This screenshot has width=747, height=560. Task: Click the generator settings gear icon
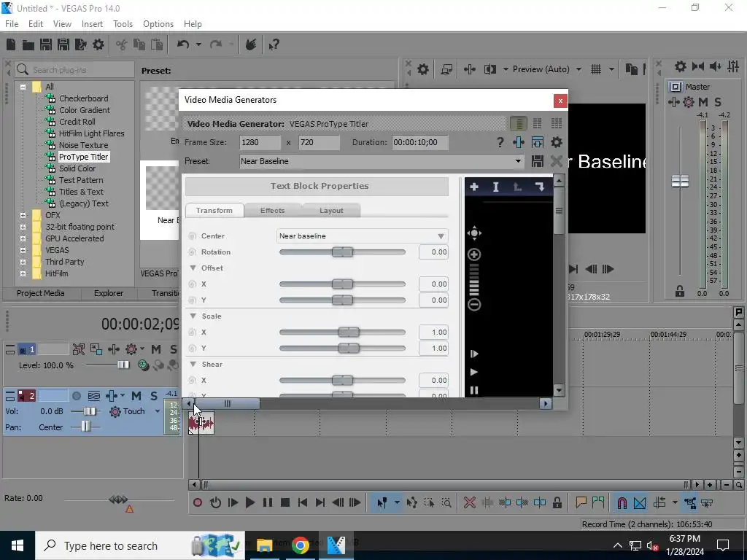point(557,142)
